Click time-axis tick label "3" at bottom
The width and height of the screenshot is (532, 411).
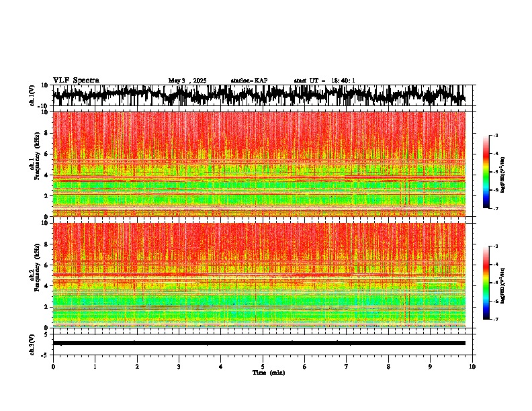pos(179,367)
